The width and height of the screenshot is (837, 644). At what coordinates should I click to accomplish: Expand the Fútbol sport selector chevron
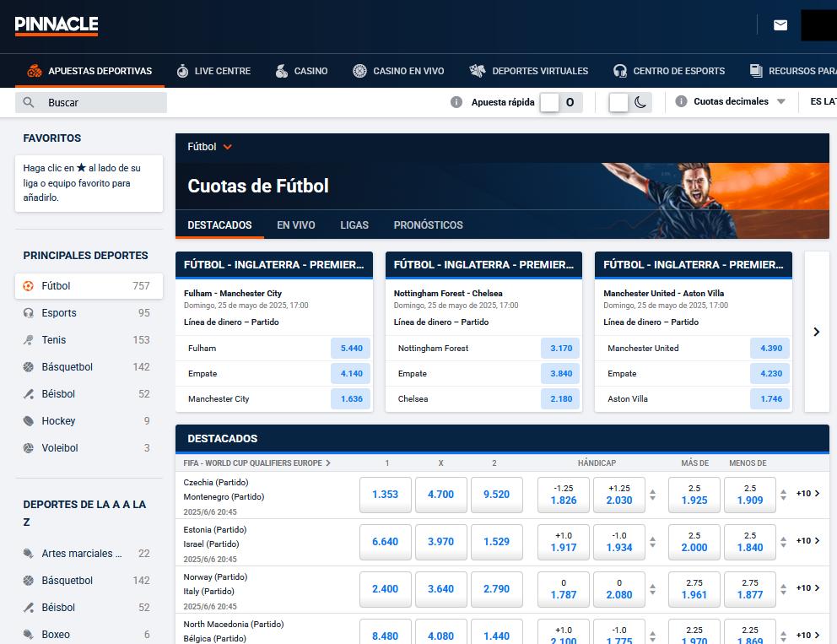[x=227, y=147]
